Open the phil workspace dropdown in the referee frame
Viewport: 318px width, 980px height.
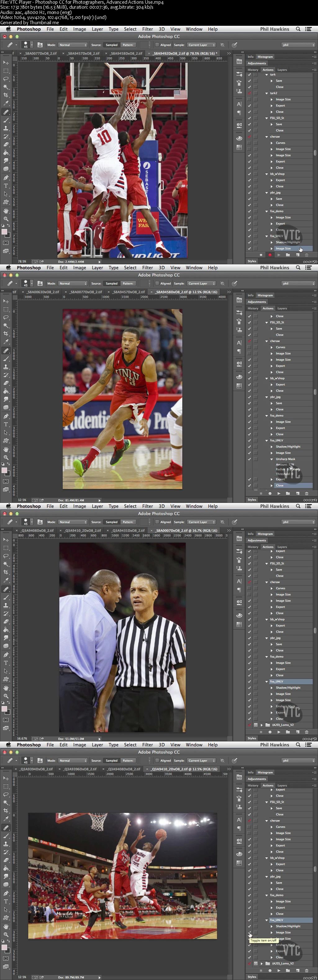click(x=298, y=522)
